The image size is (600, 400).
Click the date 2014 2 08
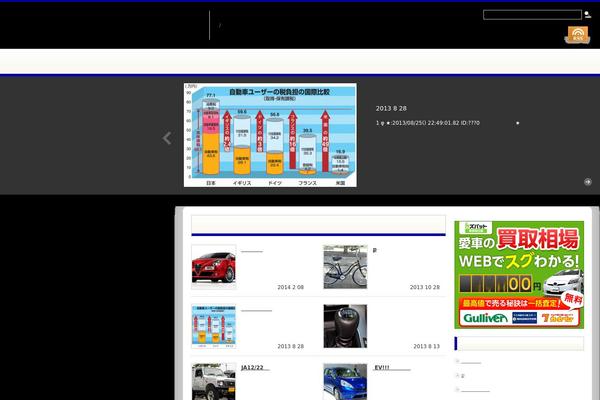coord(290,287)
